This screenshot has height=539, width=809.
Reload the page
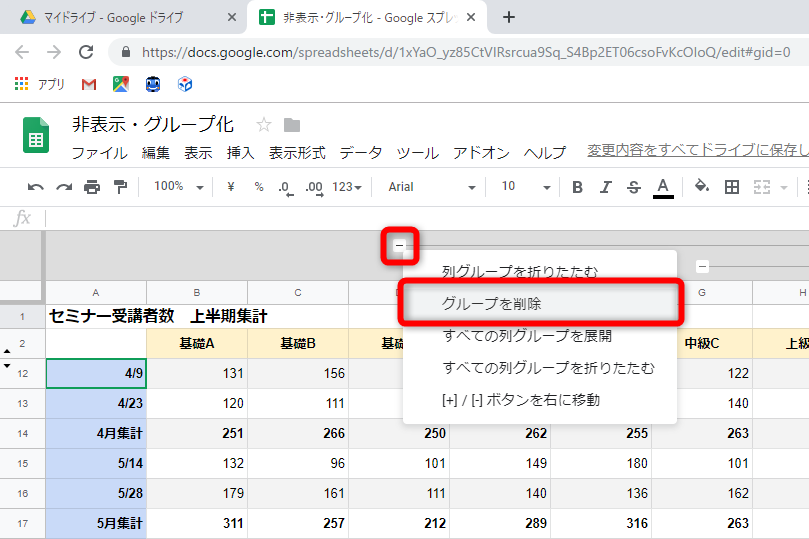86,52
